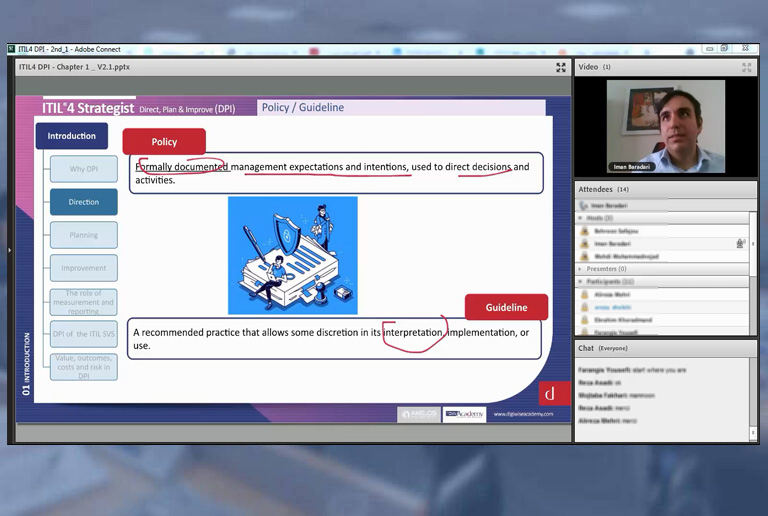The image size is (768, 516).
Task: Click the host icon of first attendee
Action: coord(585,231)
